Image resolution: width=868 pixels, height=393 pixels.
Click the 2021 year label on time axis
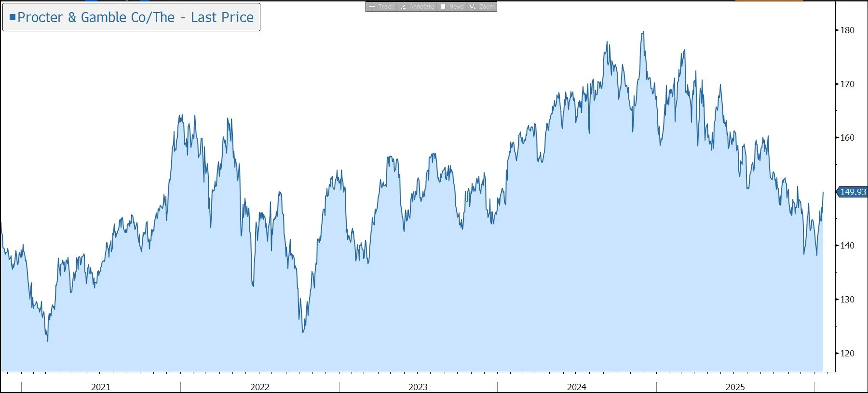tap(101, 387)
